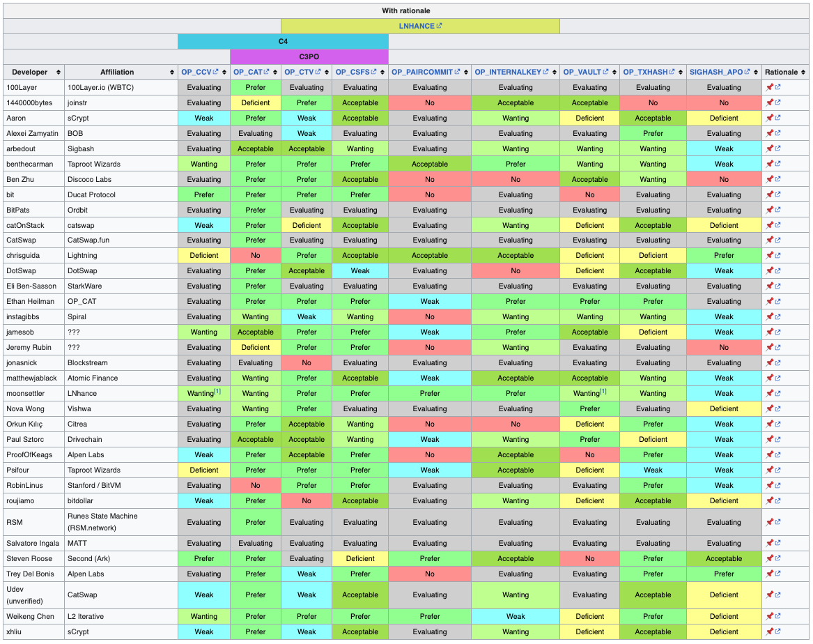Image resolution: width=813 pixels, height=644 pixels.
Task: Sort table by Affiliation column arrows
Action: tap(171, 72)
